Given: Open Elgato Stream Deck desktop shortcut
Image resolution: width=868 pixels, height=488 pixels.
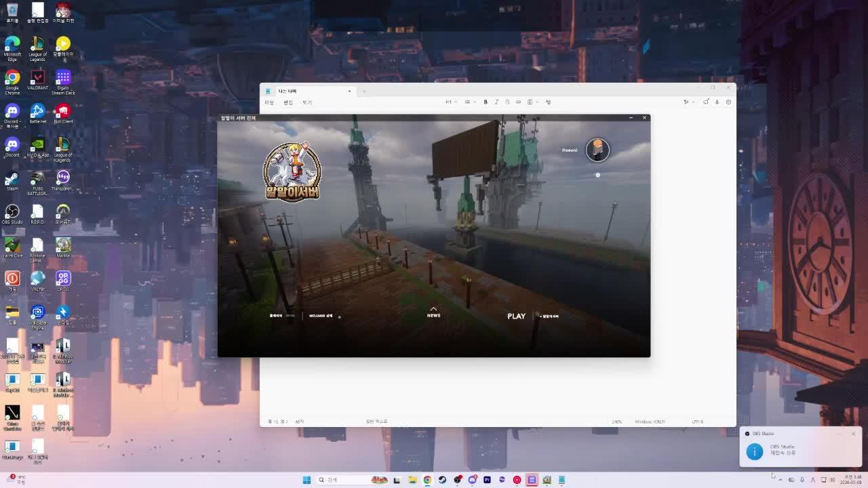Looking at the screenshot, I should [x=63, y=82].
